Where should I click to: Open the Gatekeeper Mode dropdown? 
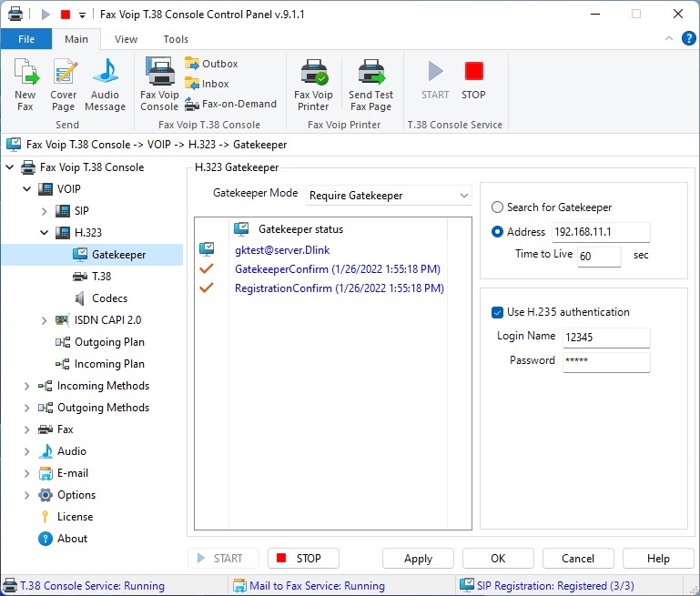(389, 196)
